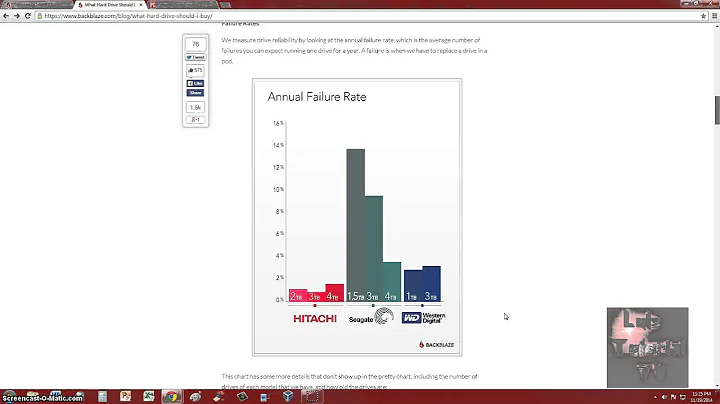
Task: Show hidden system tray icons arrow
Action: pyautogui.click(x=655, y=397)
